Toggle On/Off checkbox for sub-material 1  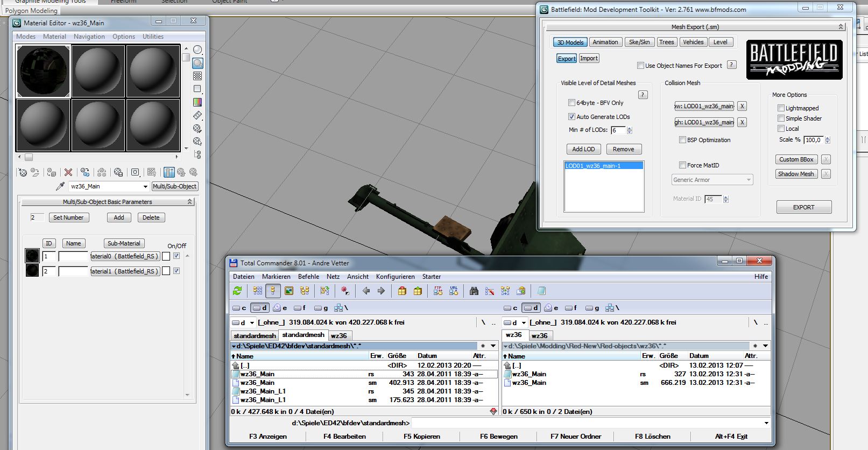click(177, 256)
